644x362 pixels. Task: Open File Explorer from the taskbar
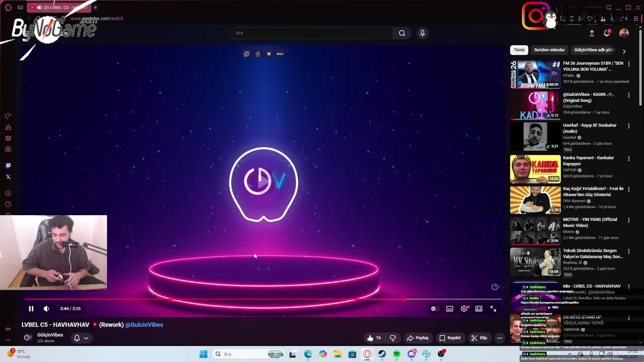point(338,354)
